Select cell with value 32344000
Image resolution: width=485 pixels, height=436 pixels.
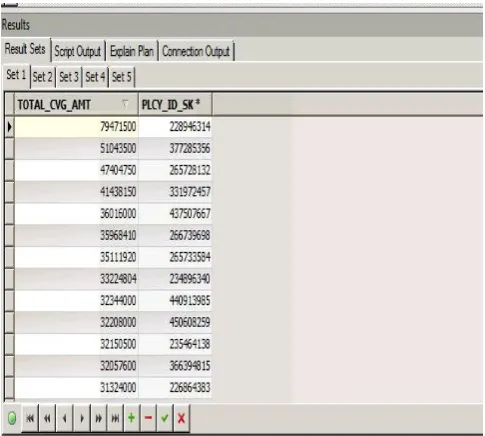[76, 301]
